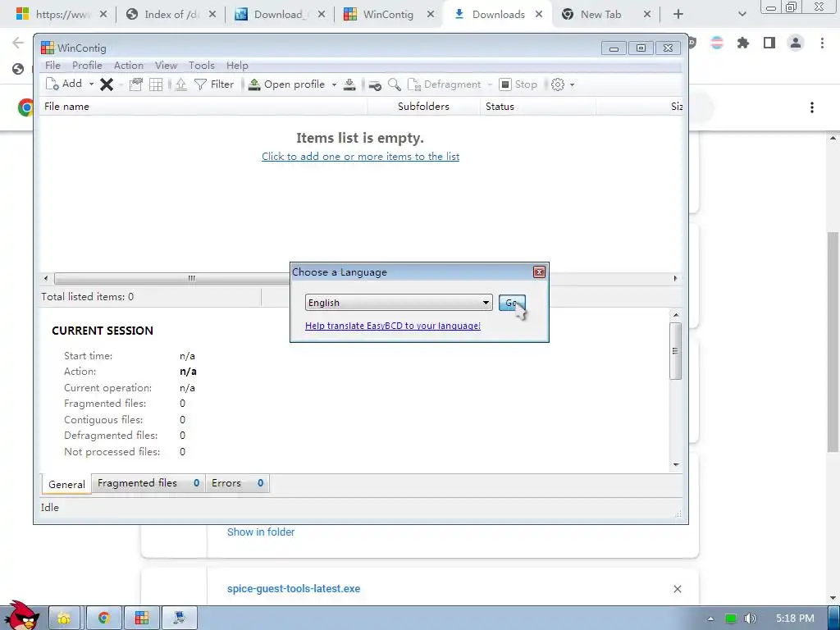Open the Action menu

[x=129, y=66]
